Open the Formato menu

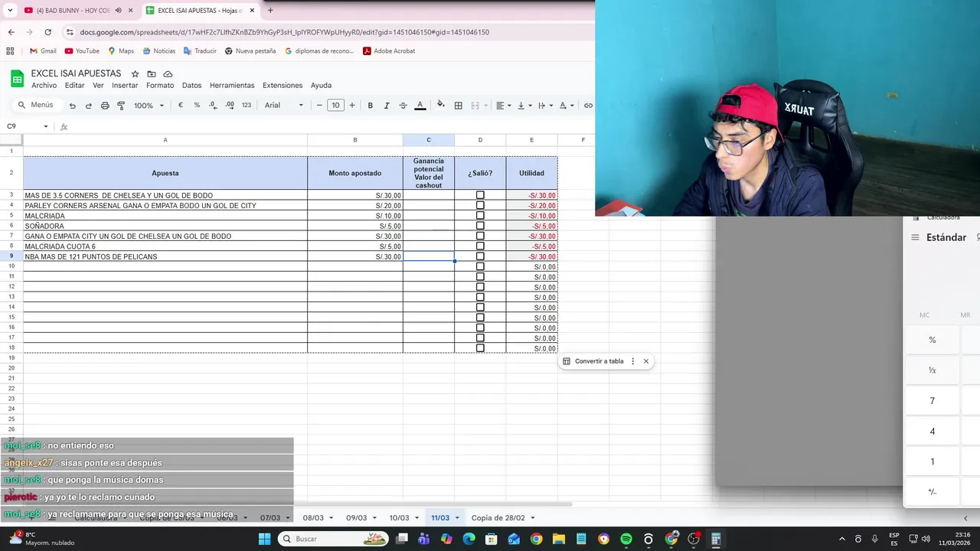pos(160,86)
